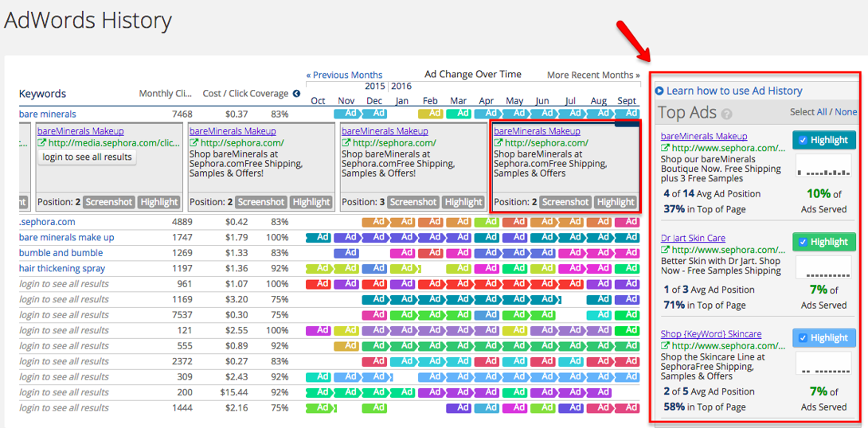Toggle Highlight checkbox for Dr Jart Skin Care ad
Screen dimensions: 868x428
pyautogui.click(x=802, y=242)
